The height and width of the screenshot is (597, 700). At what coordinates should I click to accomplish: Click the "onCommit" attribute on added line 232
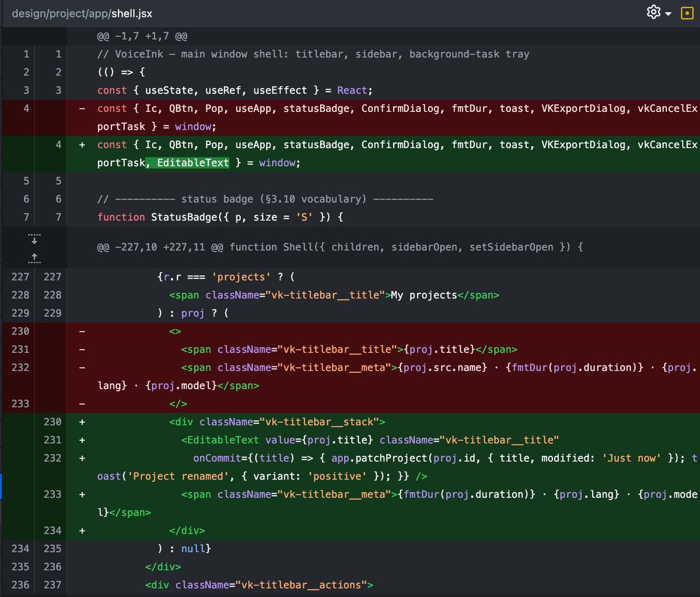click(217, 458)
